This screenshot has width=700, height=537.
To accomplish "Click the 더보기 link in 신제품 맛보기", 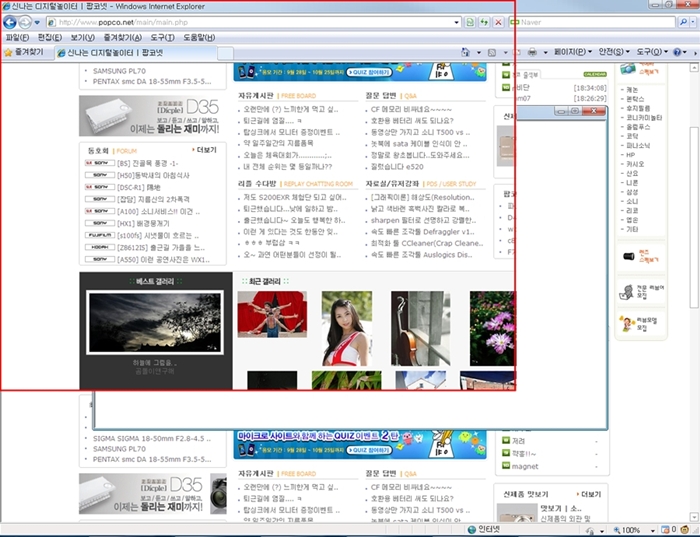I will [589, 494].
